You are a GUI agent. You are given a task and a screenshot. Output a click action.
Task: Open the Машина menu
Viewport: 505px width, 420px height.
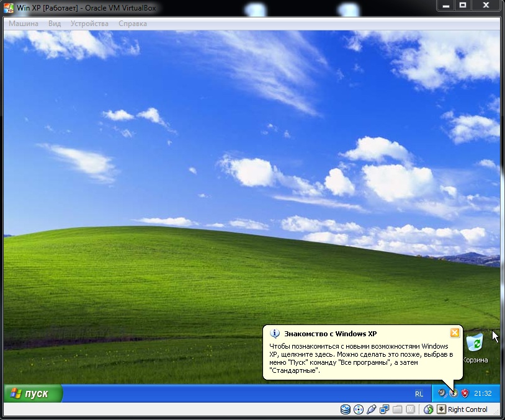tap(24, 24)
